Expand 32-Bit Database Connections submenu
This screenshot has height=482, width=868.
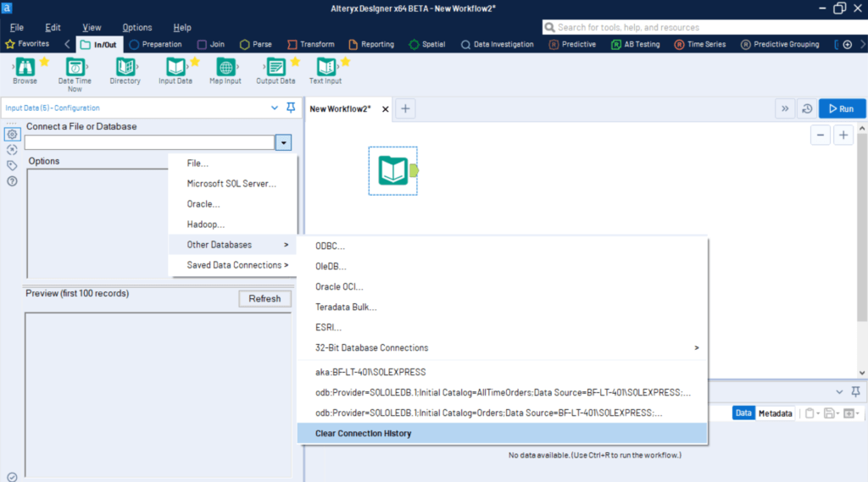(x=502, y=348)
